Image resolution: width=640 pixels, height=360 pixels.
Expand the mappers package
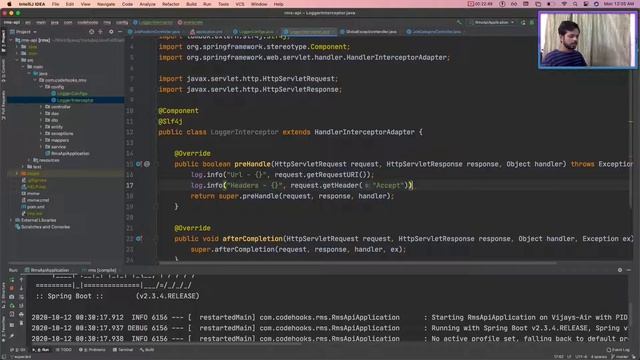41,140
